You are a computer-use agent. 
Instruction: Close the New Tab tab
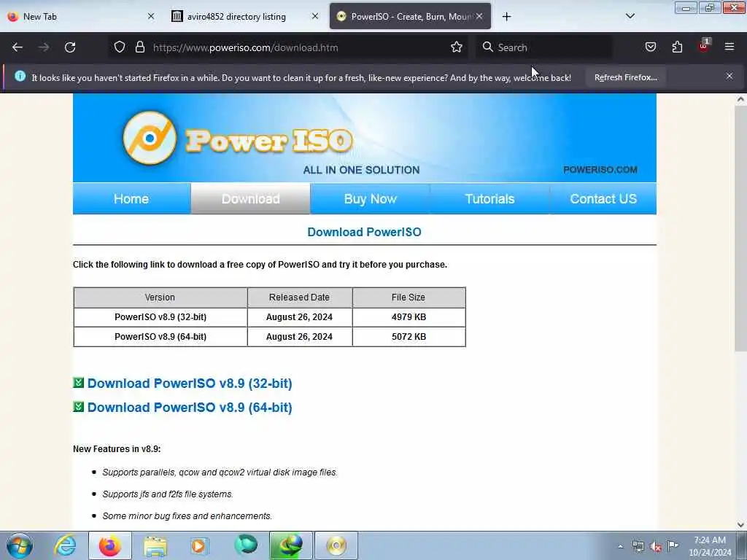[151, 16]
